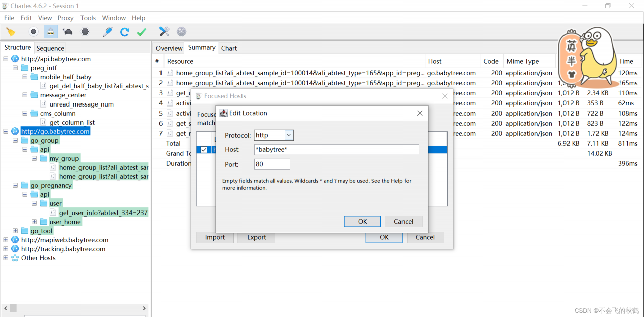
Task: Click the folder icon of preg_intf
Action: coord(25,68)
